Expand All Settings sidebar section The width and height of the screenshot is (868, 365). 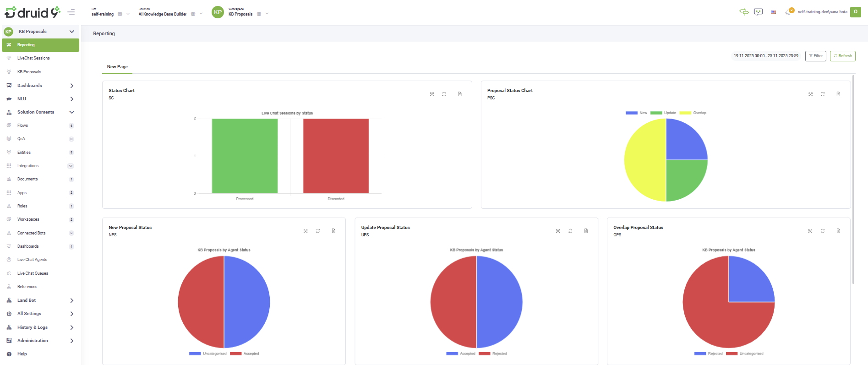[x=72, y=314]
